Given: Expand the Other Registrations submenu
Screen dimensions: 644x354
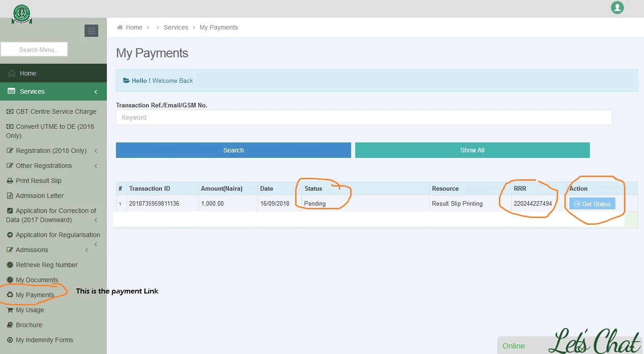Looking at the screenshot, I should pos(96,166).
